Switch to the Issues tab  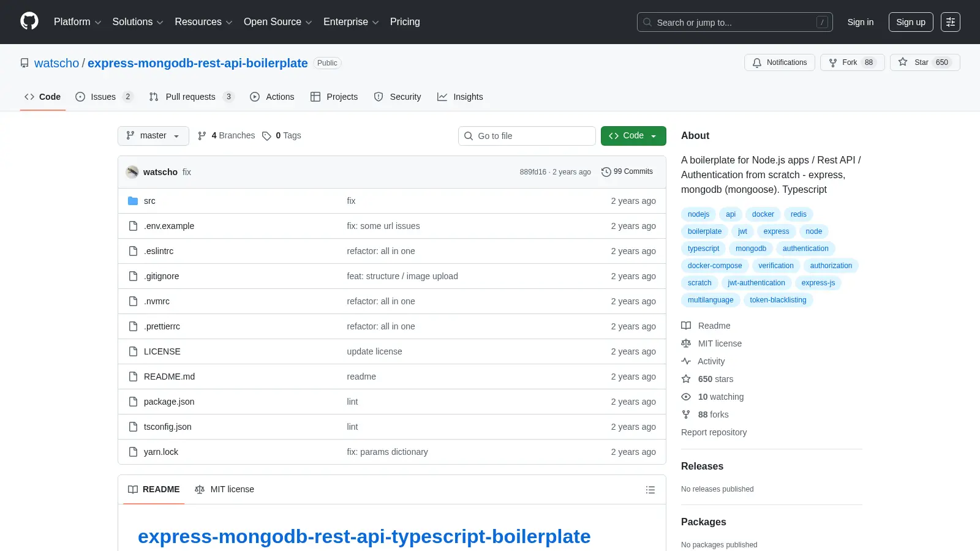coord(104,97)
